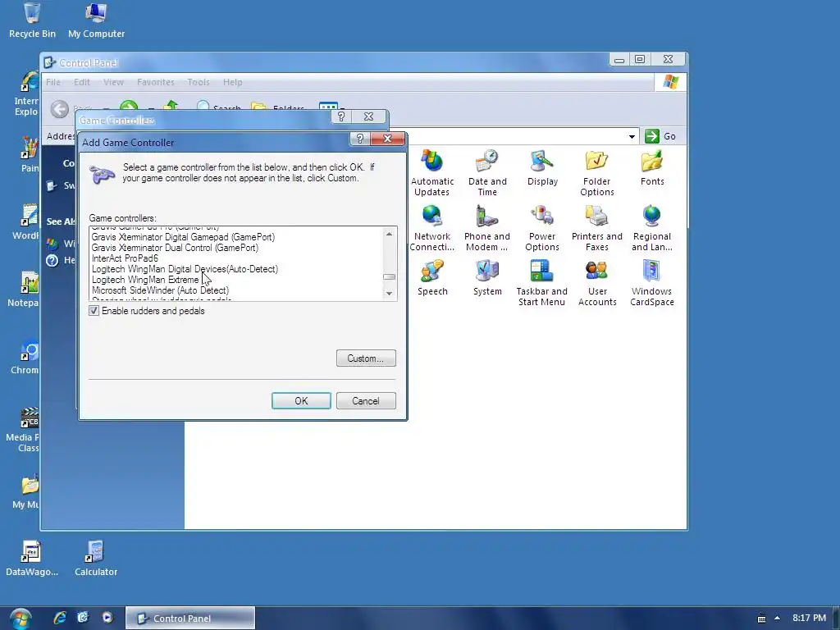Select the Recycle Bin desktop icon
The width and height of the screenshot is (840, 630).
(32, 21)
